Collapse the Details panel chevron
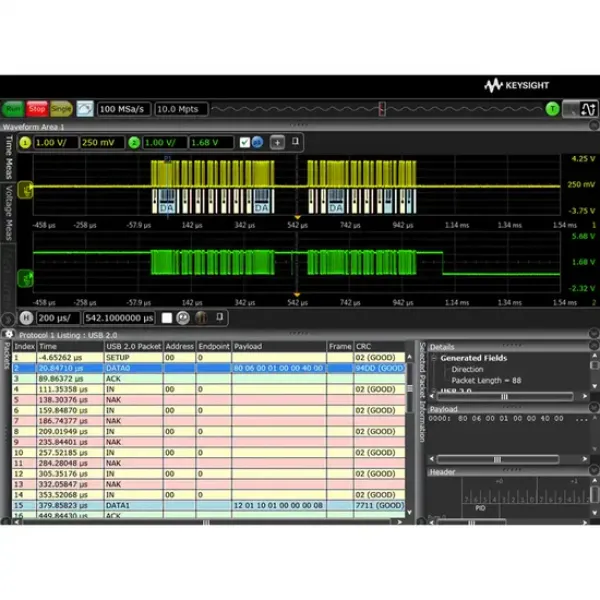The width and height of the screenshot is (600, 600). (593, 346)
